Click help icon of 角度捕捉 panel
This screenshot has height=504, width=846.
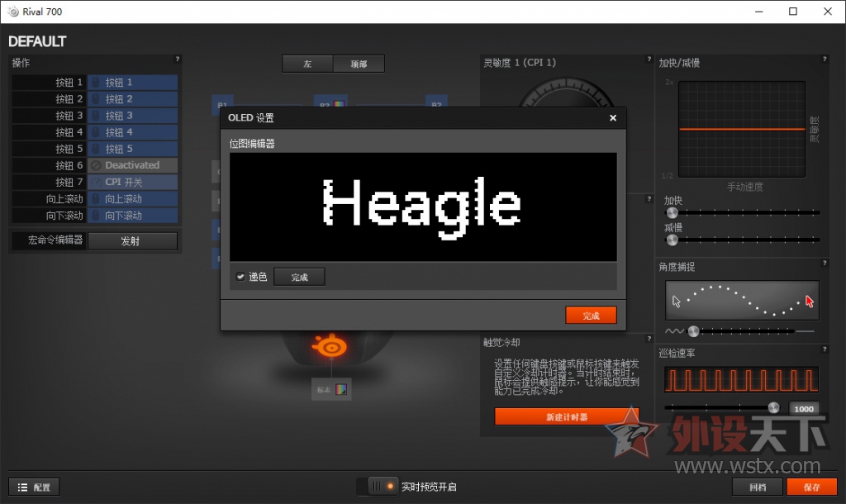tap(824, 264)
